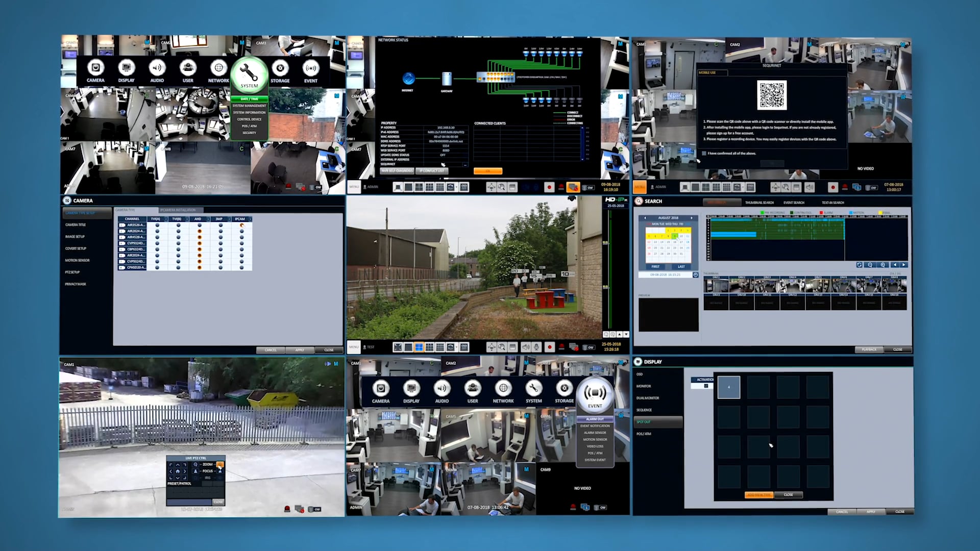Adjust the ZOOM slider in Live PTZ CTRL

pos(220,464)
